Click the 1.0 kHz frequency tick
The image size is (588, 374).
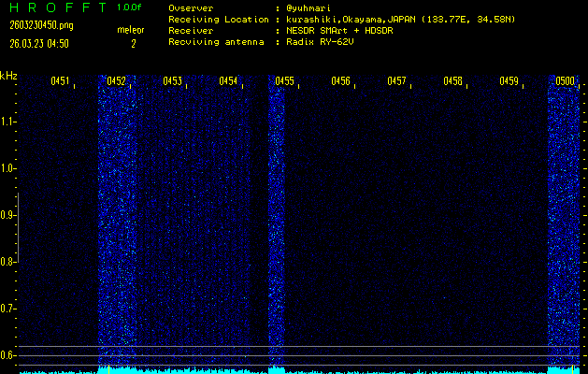pos(8,168)
